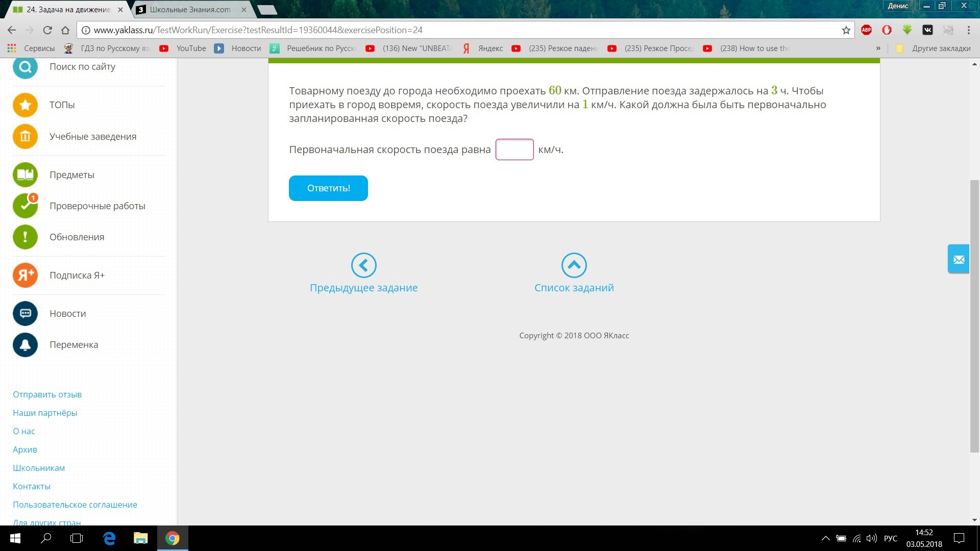Click the AdBlock Plus extension icon
980x551 pixels.
pyautogui.click(x=866, y=30)
